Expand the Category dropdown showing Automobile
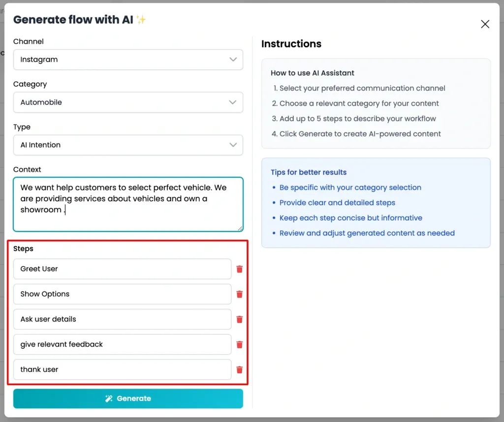Screen dimensions: 504x422 (128, 102)
